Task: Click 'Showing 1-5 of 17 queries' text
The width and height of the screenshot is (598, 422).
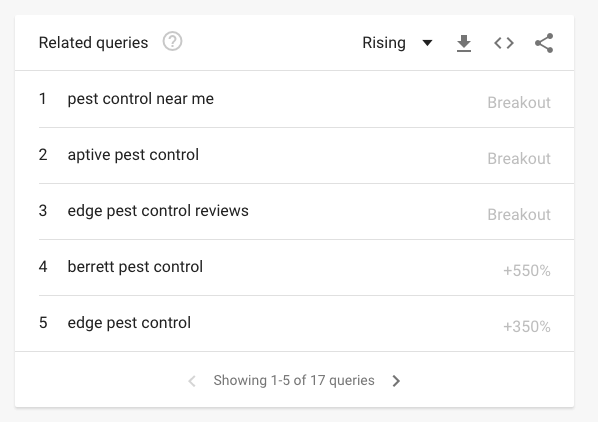Action: pos(294,380)
